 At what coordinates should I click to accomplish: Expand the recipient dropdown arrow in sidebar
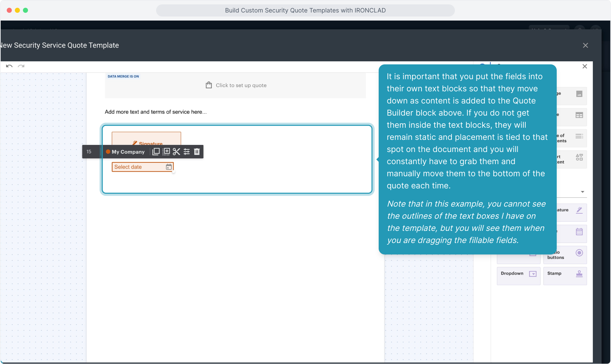pyautogui.click(x=582, y=192)
